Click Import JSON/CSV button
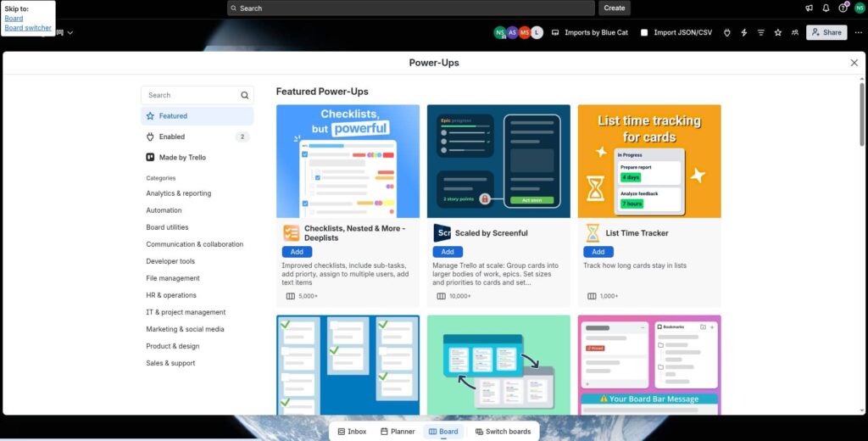The height and width of the screenshot is (441, 868). (676, 33)
